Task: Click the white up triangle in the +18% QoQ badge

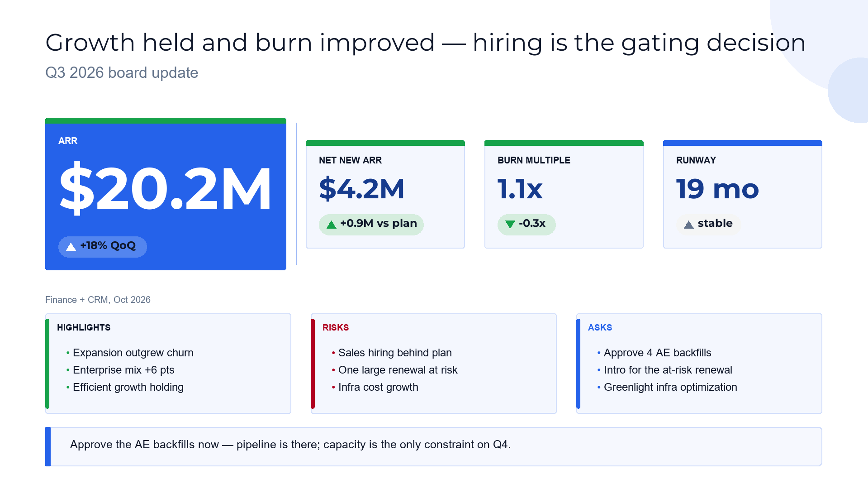Action: [x=71, y=247]
